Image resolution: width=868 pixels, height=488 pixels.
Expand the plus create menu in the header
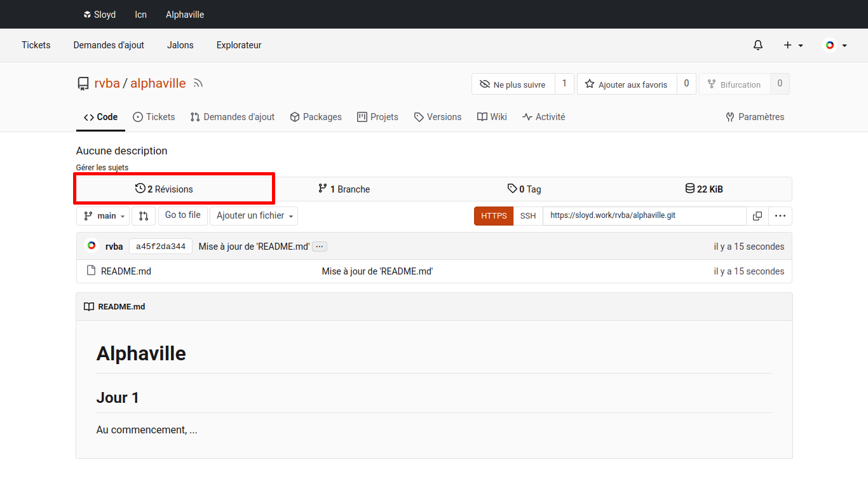pos(793,45)
